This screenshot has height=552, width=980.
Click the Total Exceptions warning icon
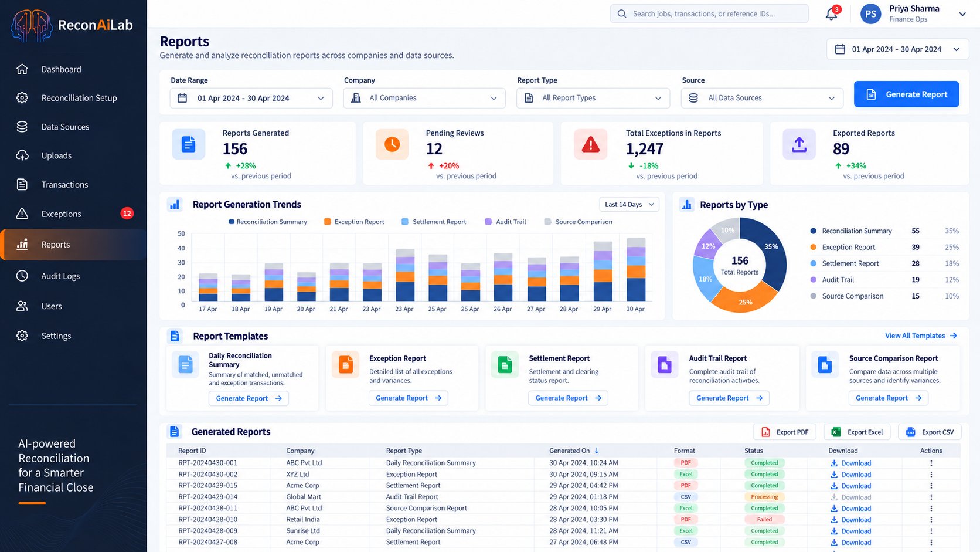[x=590, y=144]
